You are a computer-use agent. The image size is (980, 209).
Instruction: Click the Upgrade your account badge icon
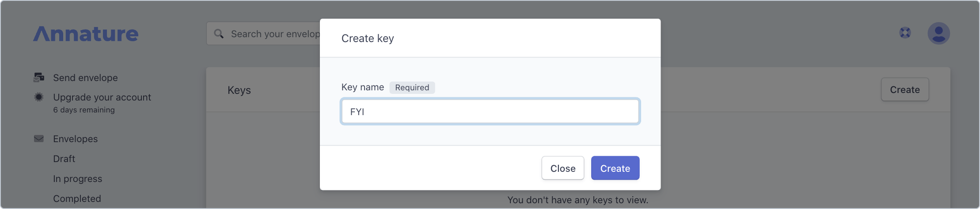39,97
